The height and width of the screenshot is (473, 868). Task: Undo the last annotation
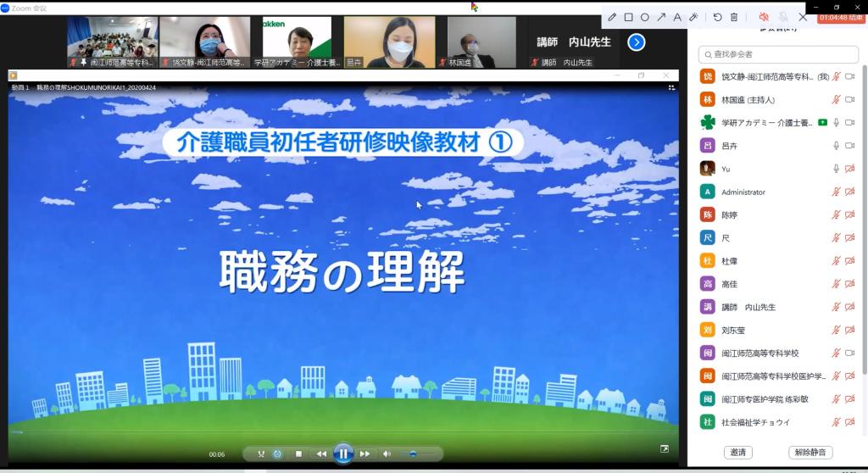[x=718, y=17]
